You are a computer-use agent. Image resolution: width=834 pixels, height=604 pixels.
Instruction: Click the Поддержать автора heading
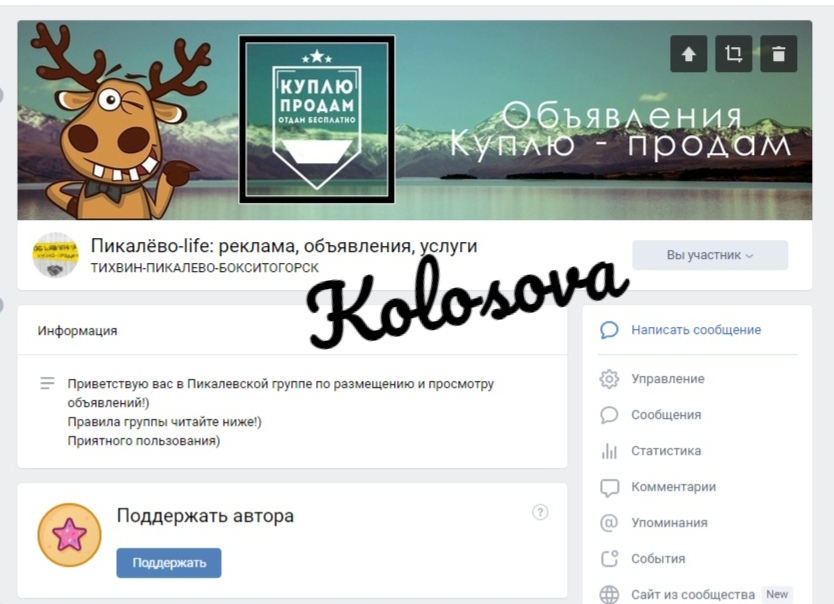tap(205, 516)
